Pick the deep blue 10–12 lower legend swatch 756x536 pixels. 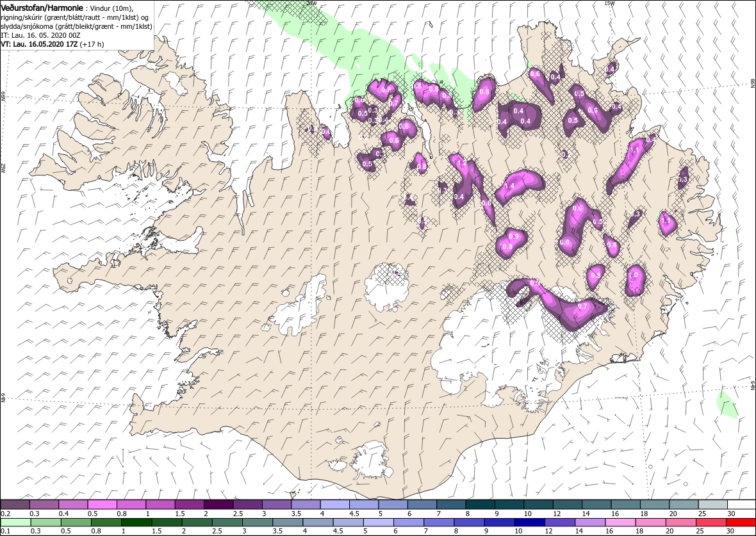529,523
